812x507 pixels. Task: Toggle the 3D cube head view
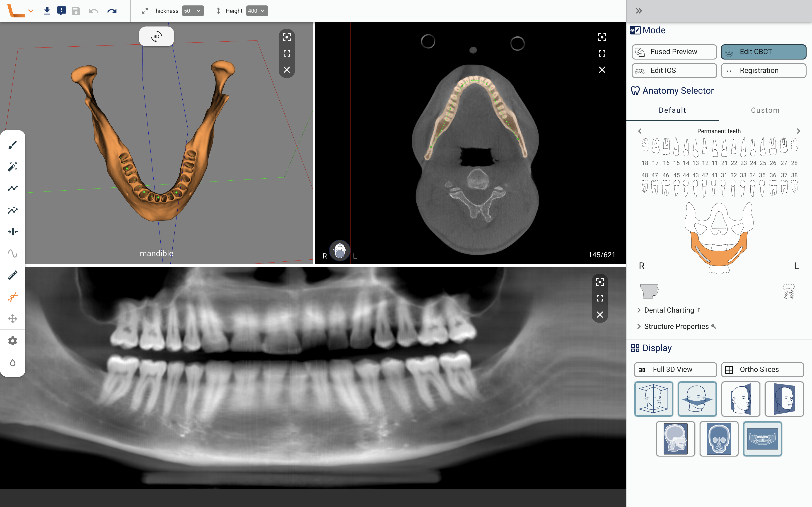tap(653, 399)
